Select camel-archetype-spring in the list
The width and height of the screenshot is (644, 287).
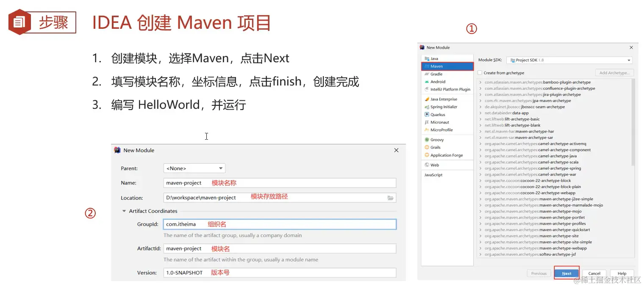coord(533,168)
